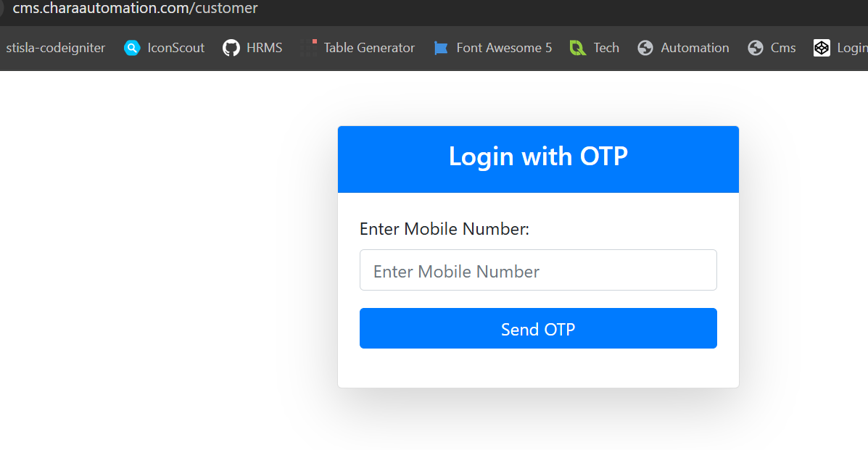868x450 pixels.
Task: Click the globe icon beside Automation
Action: coord(645,48)
